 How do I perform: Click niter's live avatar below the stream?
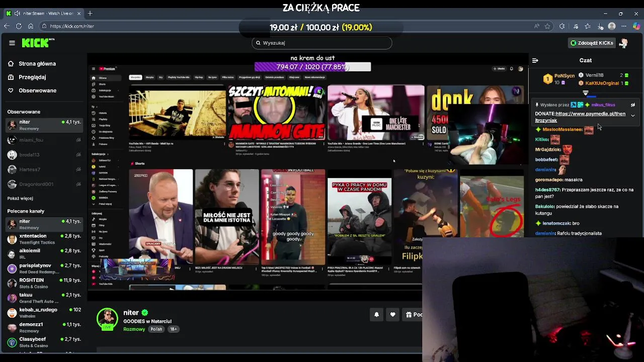pyautogui.click(x=107, y=319)
